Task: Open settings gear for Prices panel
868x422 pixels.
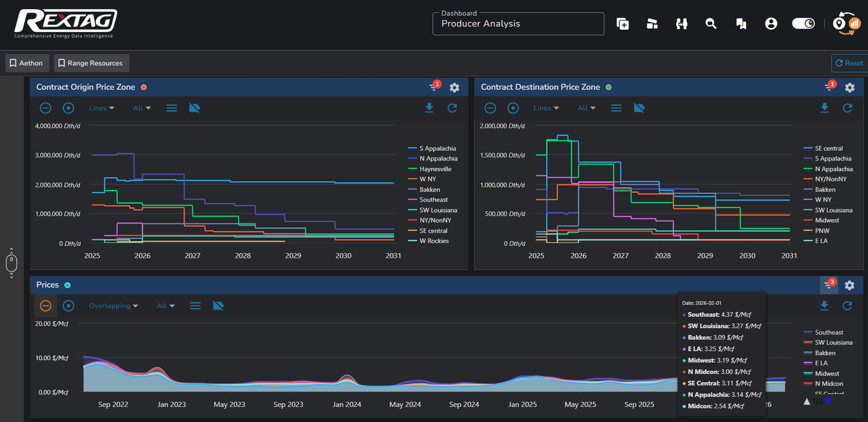Action: point(849,285)
